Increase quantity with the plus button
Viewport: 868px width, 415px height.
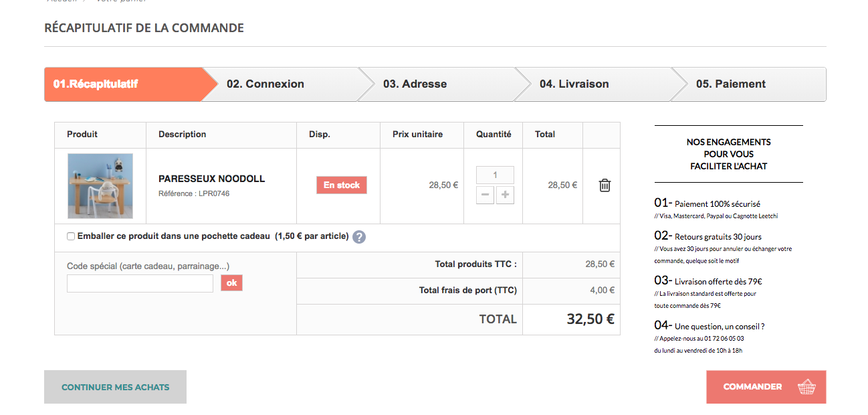pyautogui.click(x=505, y=195)
